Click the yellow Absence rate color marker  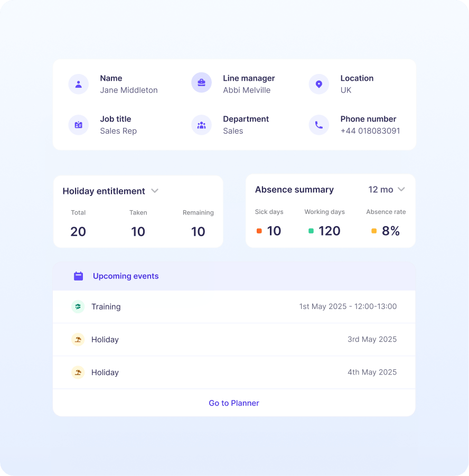click(374, 231)
